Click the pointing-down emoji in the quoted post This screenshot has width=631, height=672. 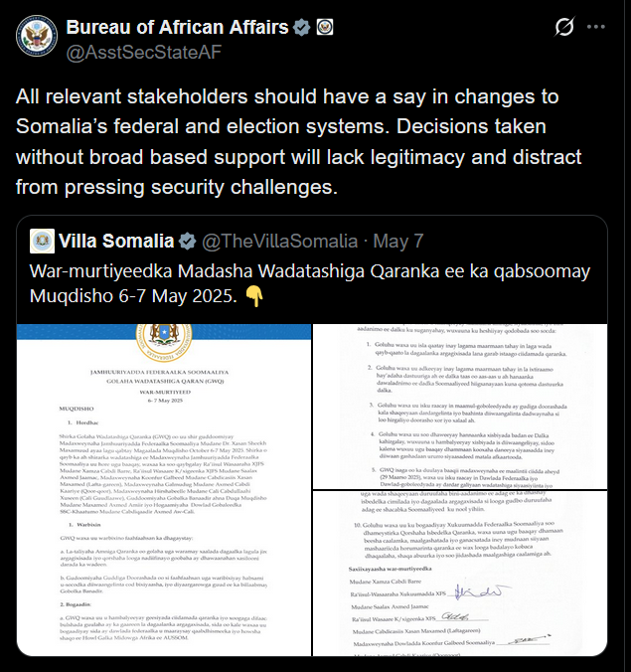[x=255, y=297]
